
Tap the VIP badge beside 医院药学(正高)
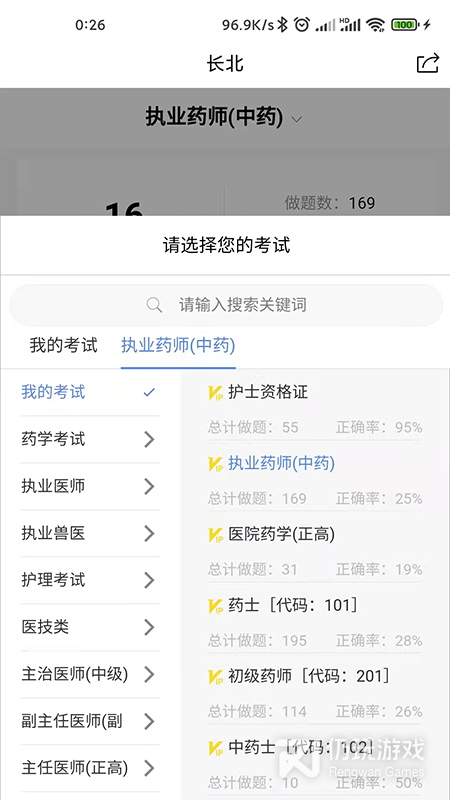216,535
